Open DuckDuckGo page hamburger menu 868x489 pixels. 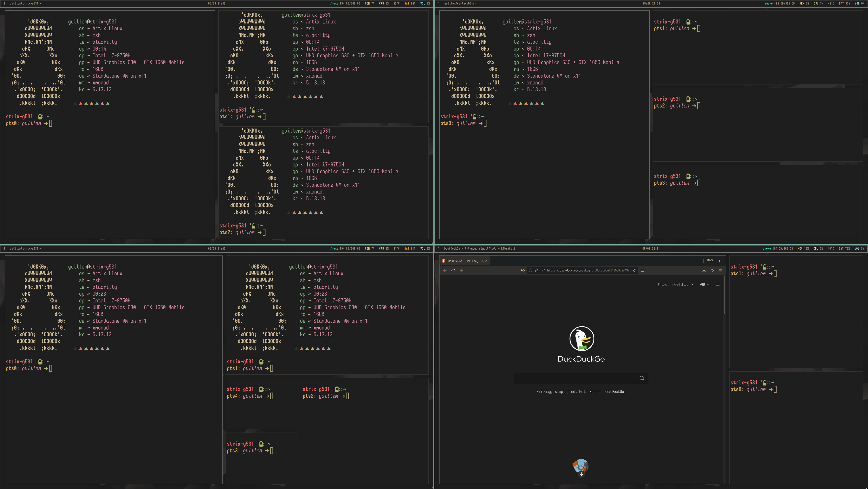pyautogui.click(x=718, y=284)
